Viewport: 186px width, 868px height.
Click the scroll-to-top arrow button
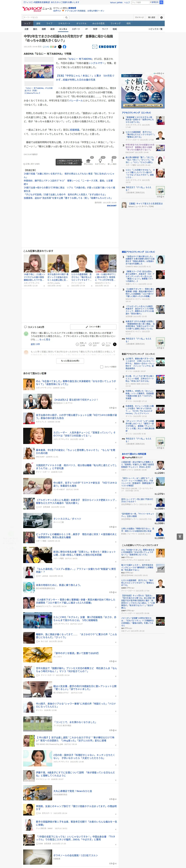pos(180,536)
